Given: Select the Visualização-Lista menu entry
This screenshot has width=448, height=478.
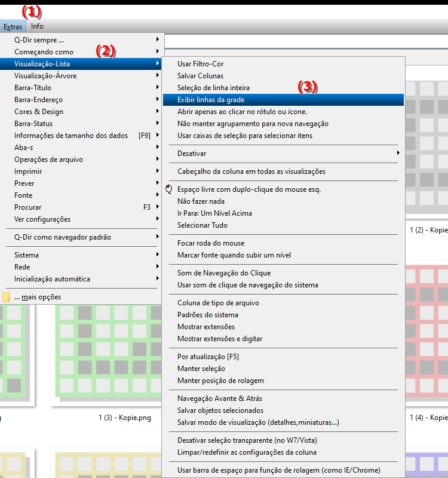Looking at the screenshot, I should [x=81, y=64].
